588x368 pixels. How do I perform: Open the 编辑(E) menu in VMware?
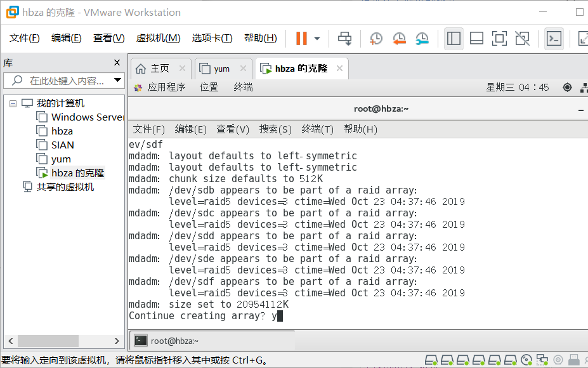tap(67, 38)
